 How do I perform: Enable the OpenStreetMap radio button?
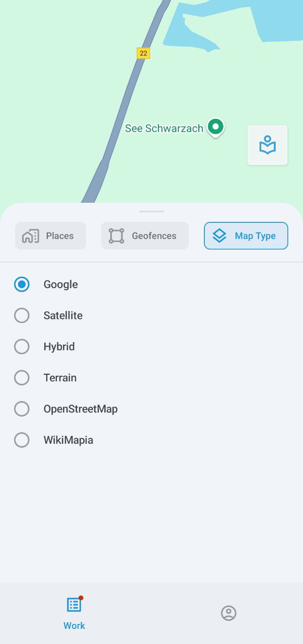click(x=22, y=409)
